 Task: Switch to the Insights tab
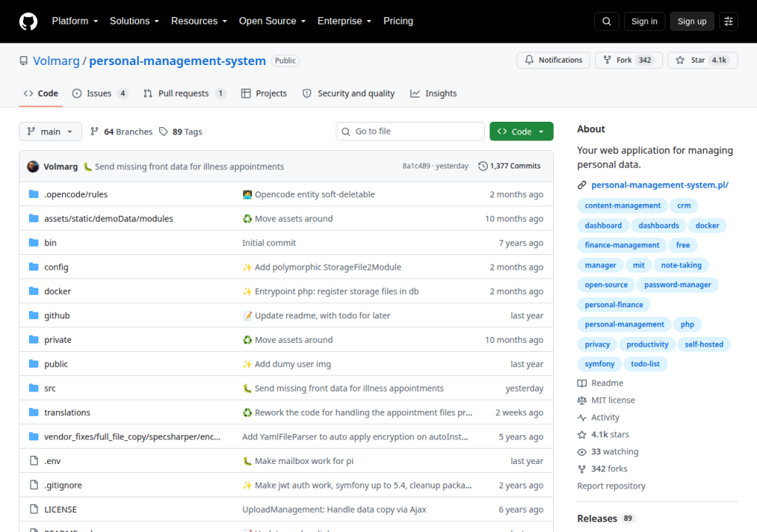point(433,94)
